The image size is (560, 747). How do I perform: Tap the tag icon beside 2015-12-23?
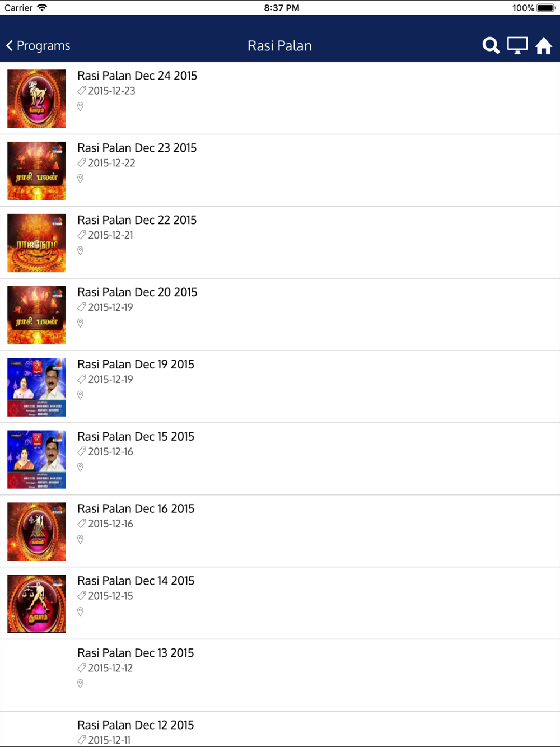[x=82, y=91]
